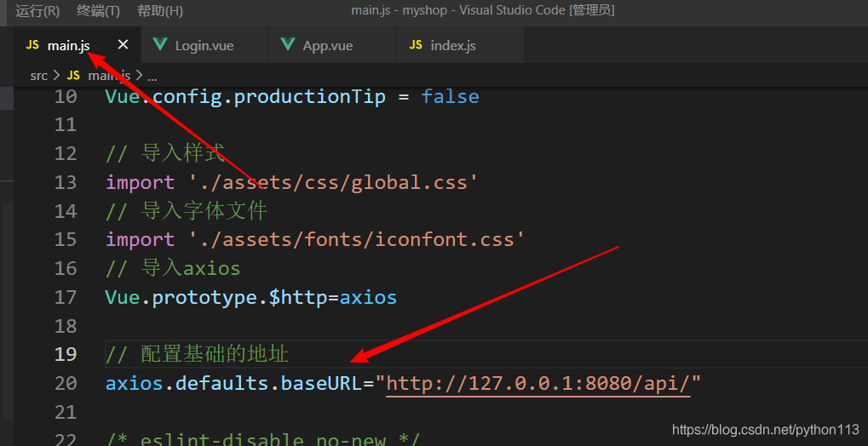
Task: Click the comment 导入样式 on line 12
Action: click(x=165, y=153)
